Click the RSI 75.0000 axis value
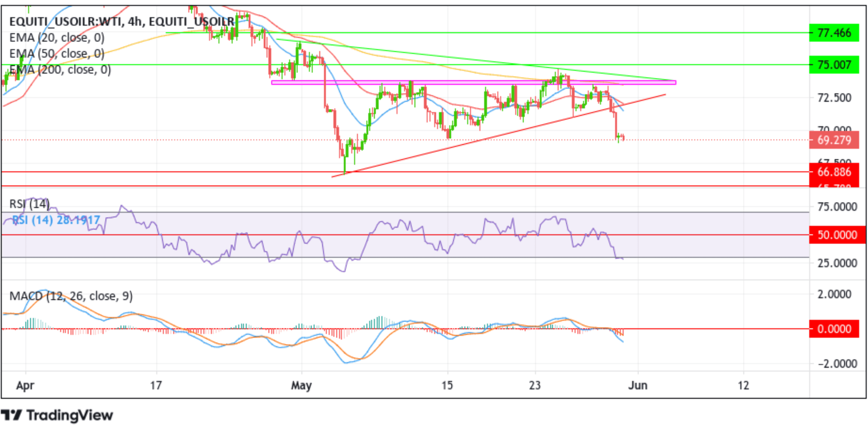The width and height of the screenshot is (868, 433). (x=837, y=207)
